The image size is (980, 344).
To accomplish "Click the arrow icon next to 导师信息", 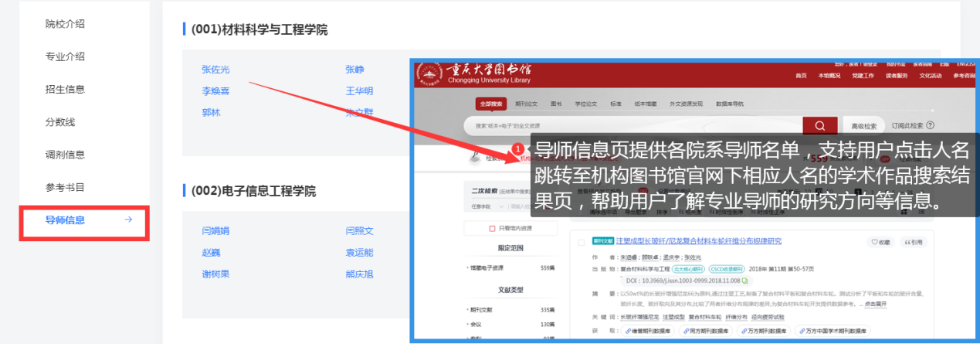I will coord(128,220).
